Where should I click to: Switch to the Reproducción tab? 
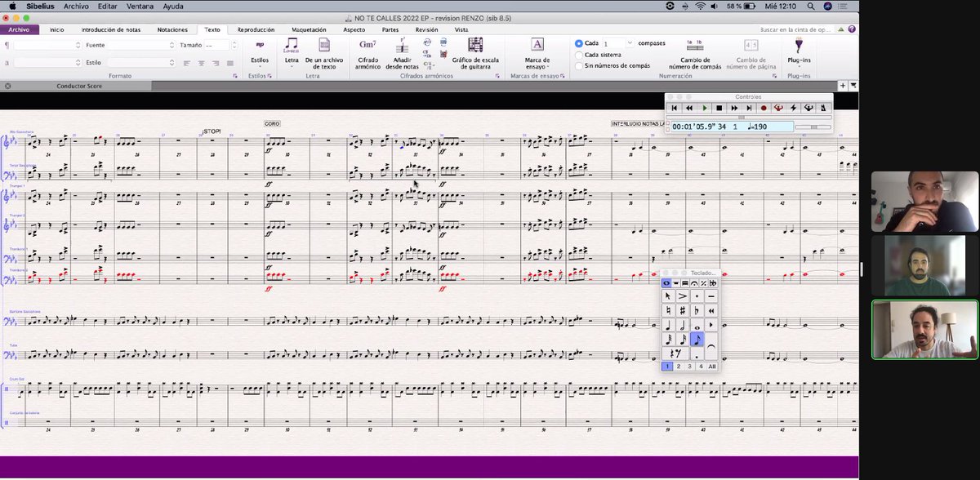pyautogui.click(x=256, y=29)
